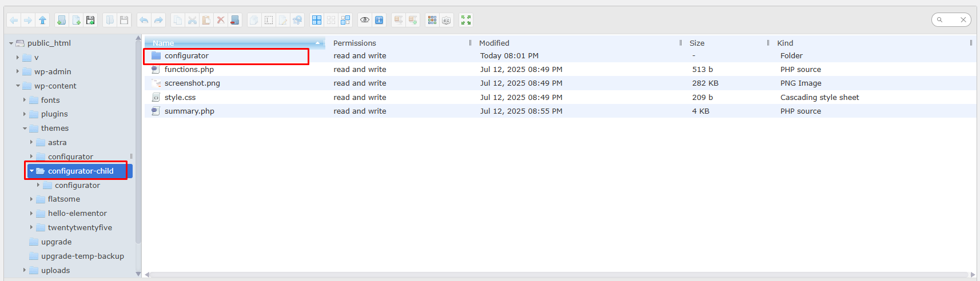This screenshot has width=980, height=281.
Task: Click the up-to-parent-folder arrow icon
Action: click(x=42, y=20)
